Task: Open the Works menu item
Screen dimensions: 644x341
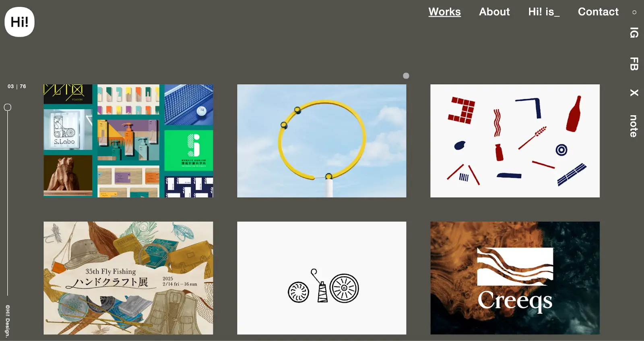Action: (444, 12)
